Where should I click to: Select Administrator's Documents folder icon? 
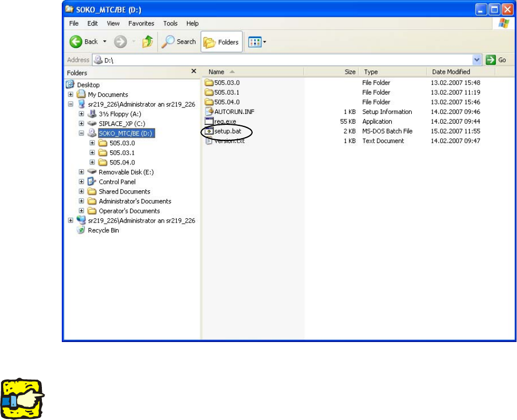(92, 201)
